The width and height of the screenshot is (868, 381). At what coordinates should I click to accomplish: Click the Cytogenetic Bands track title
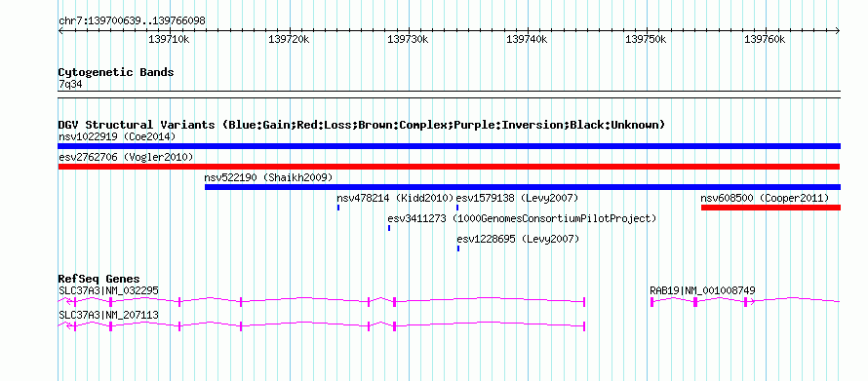[116, 72]
